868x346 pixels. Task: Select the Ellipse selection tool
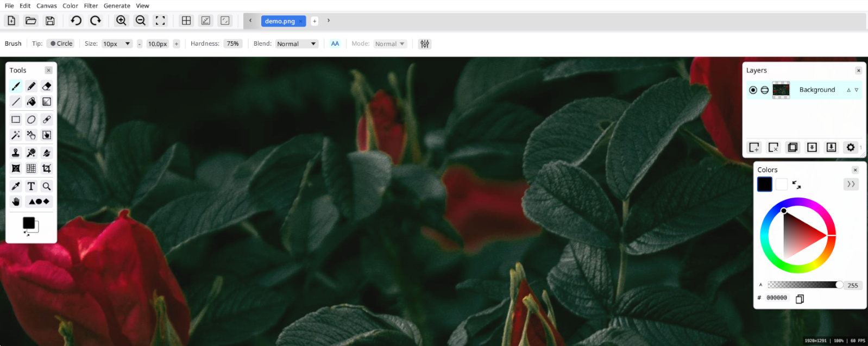[32, 119]
